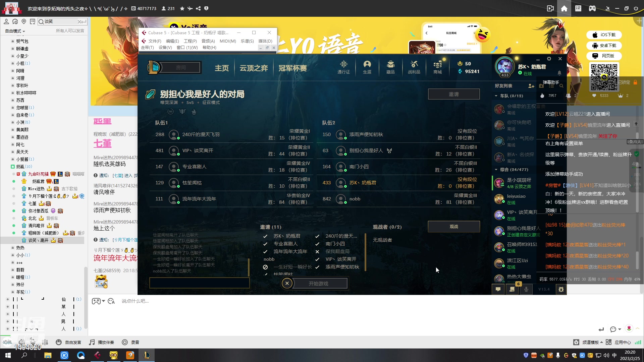This screenshot has width=644, height=362.
Task: Click the League voice microphone icon
Action: click(x=526, y=289)
